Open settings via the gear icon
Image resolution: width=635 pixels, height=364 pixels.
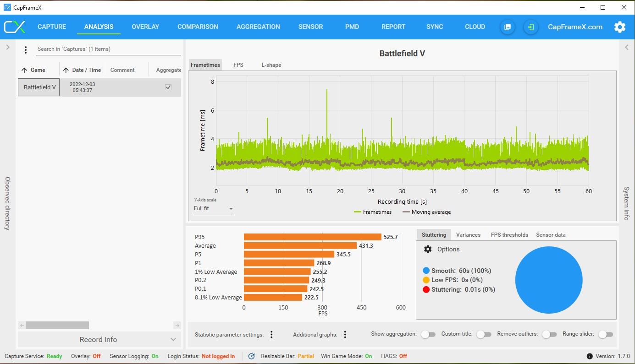click(620, 27)
